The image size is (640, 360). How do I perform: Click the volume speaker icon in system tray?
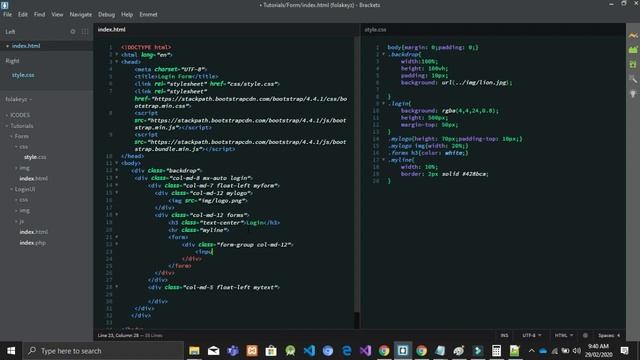[576, 351]
